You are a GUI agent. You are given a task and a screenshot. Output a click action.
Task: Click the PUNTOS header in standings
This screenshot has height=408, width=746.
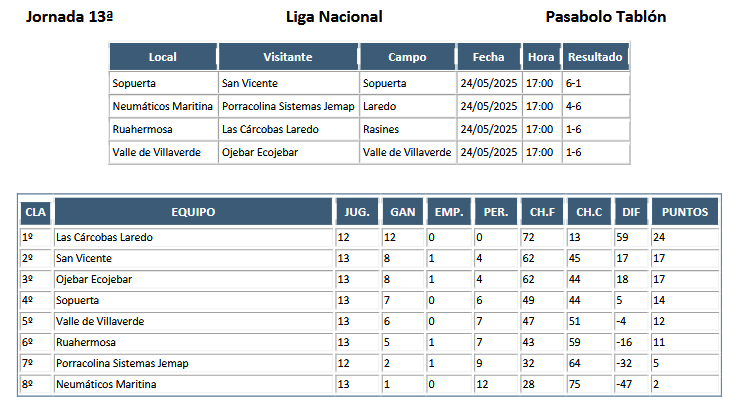pos(685,212)
